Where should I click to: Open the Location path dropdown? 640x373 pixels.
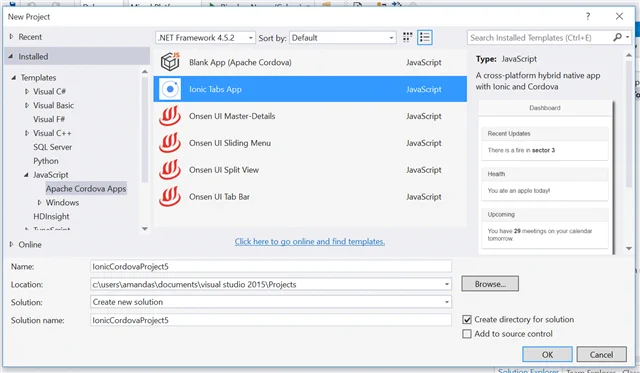click(447, 284)
